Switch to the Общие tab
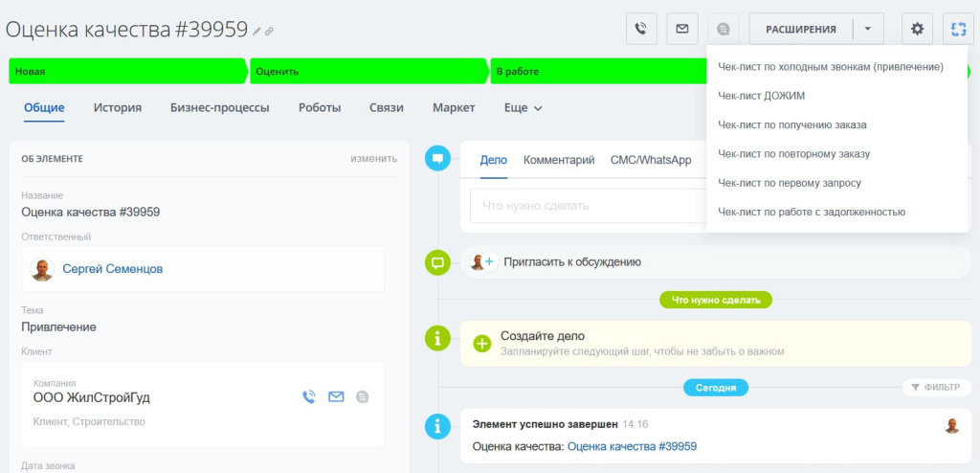 44,107
